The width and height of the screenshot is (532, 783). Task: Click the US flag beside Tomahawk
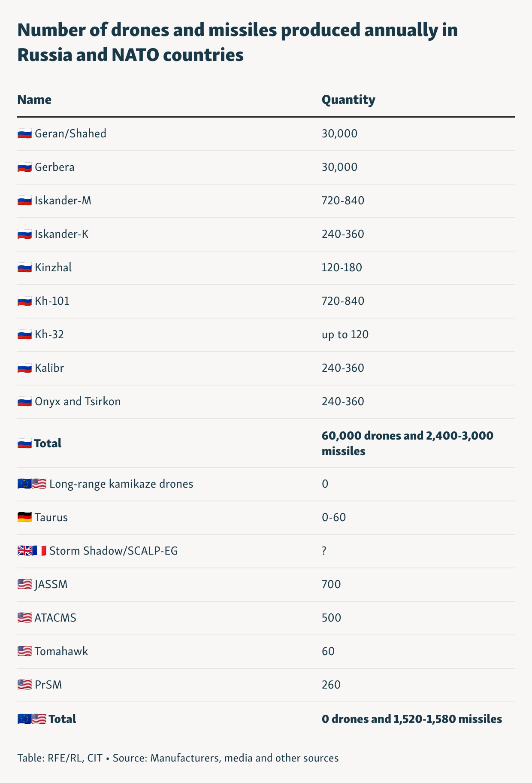pos(24,652)
